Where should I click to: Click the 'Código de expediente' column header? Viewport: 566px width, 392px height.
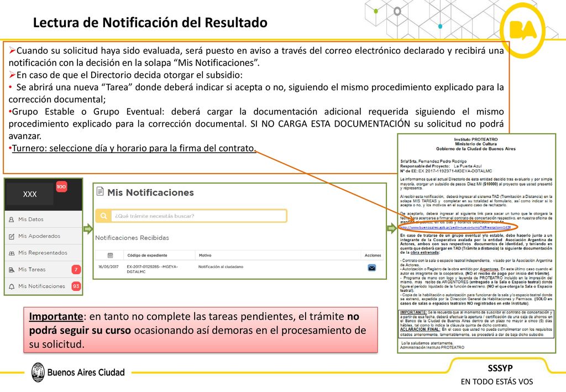(147, 255)
